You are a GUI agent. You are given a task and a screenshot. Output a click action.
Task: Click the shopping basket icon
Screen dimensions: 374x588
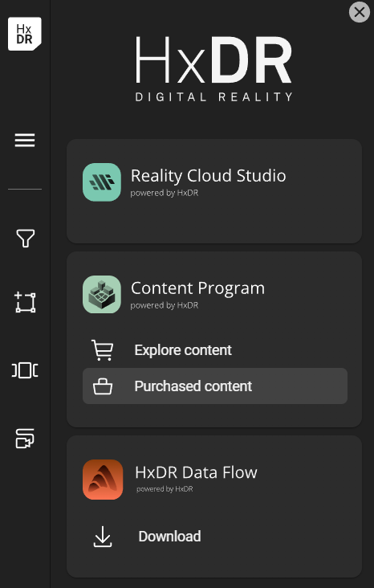pos(103,386)
